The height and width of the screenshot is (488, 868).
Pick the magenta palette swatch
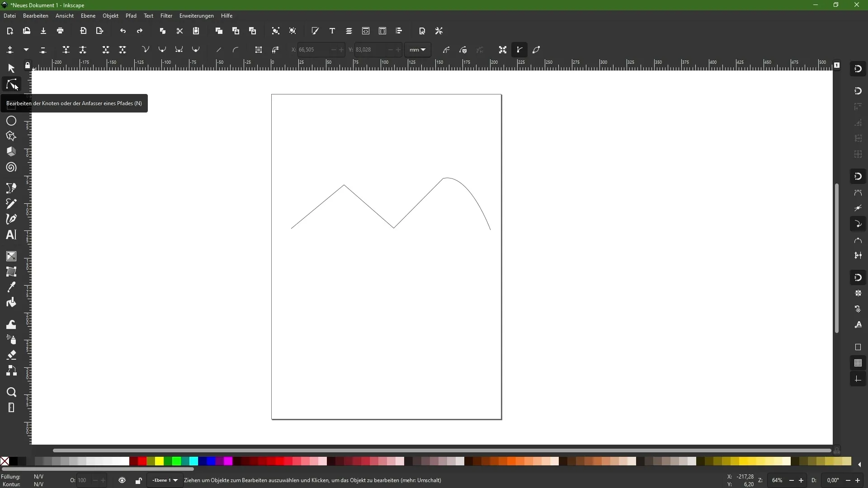pyautogui.click(x=228, y=461)
